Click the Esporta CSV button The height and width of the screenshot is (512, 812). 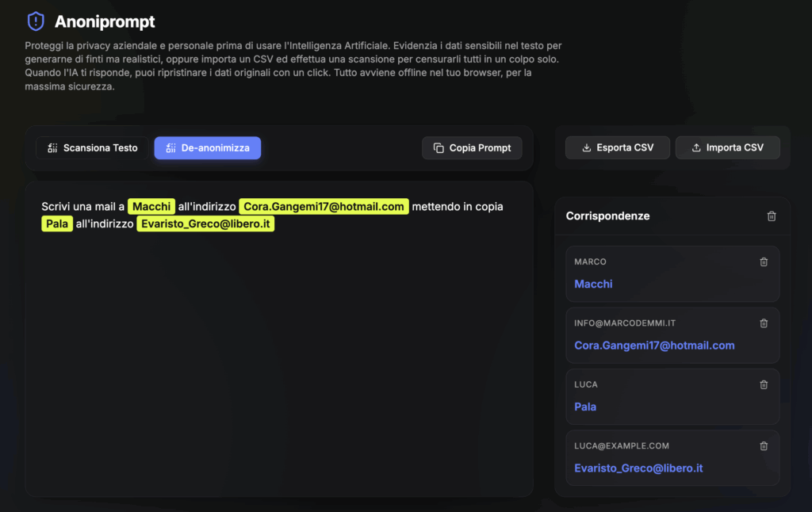tap(617, 147)
